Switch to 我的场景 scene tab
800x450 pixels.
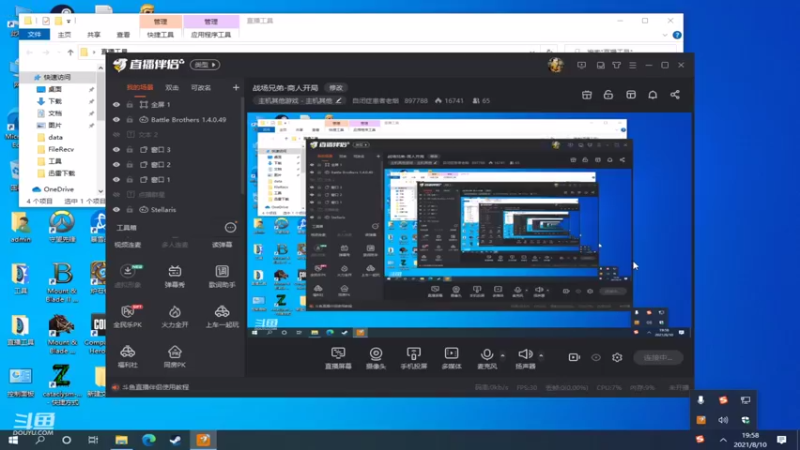tap(140, 88)
